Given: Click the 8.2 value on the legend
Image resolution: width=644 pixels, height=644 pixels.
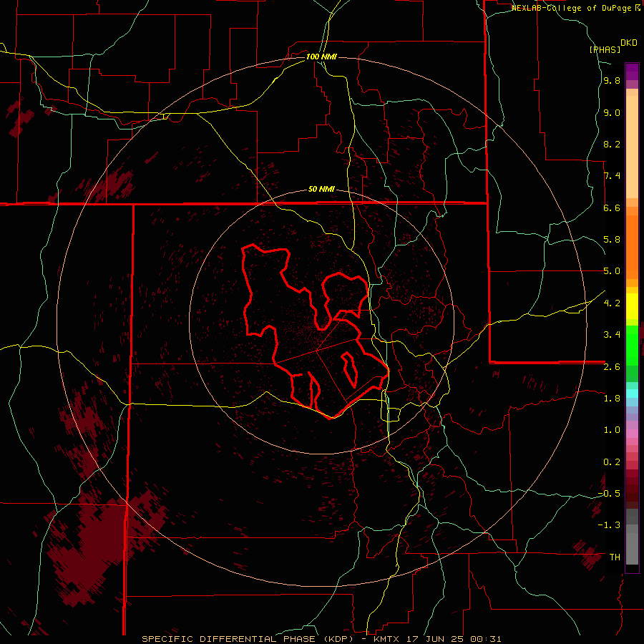Looking at the screenshot, I should (x=612, y=144).
